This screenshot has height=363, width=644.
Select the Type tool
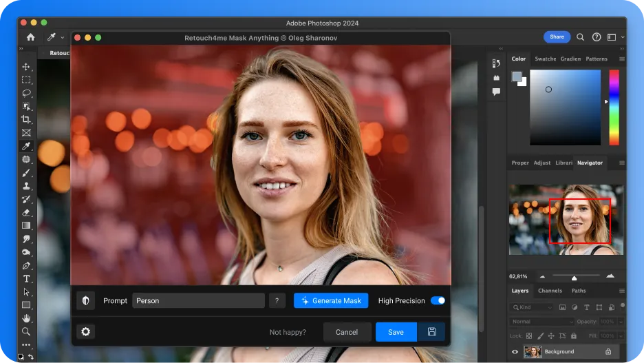(x=26, y=279)
